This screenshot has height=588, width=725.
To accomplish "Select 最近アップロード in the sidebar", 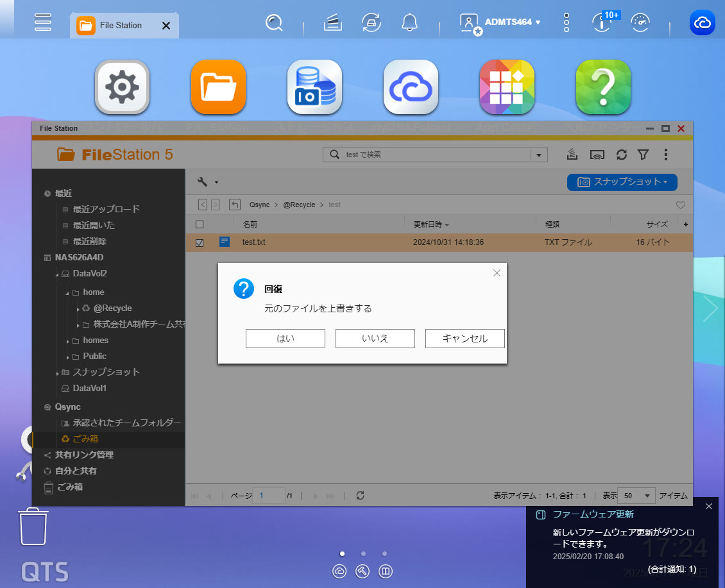I will coord(107,209).
